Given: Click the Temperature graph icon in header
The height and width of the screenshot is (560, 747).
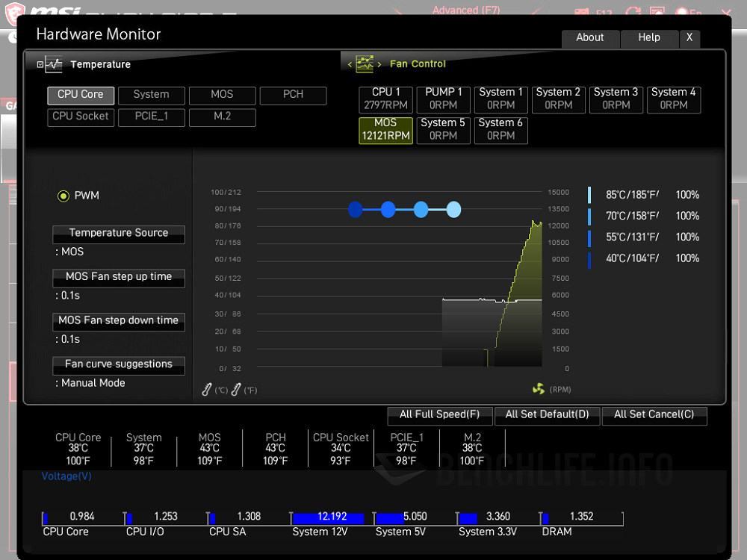Looking at the screenshot, I should 54,64.
